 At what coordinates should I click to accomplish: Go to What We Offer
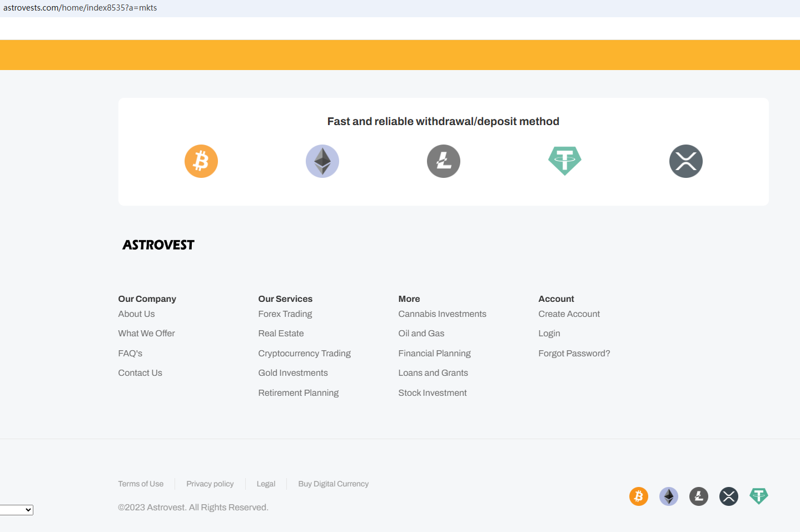[x=147, y=334]
